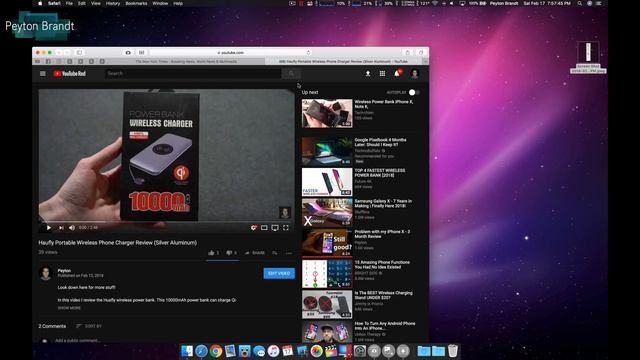This screenshot has height=360, width=640.
Task: Open the Peyton channel name link
Action: click(x=64, y=271)
